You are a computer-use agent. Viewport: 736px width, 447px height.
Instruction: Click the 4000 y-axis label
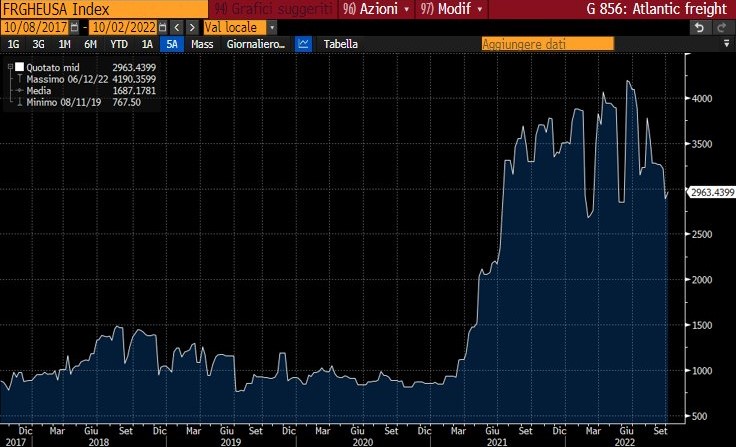click(702, 99)
